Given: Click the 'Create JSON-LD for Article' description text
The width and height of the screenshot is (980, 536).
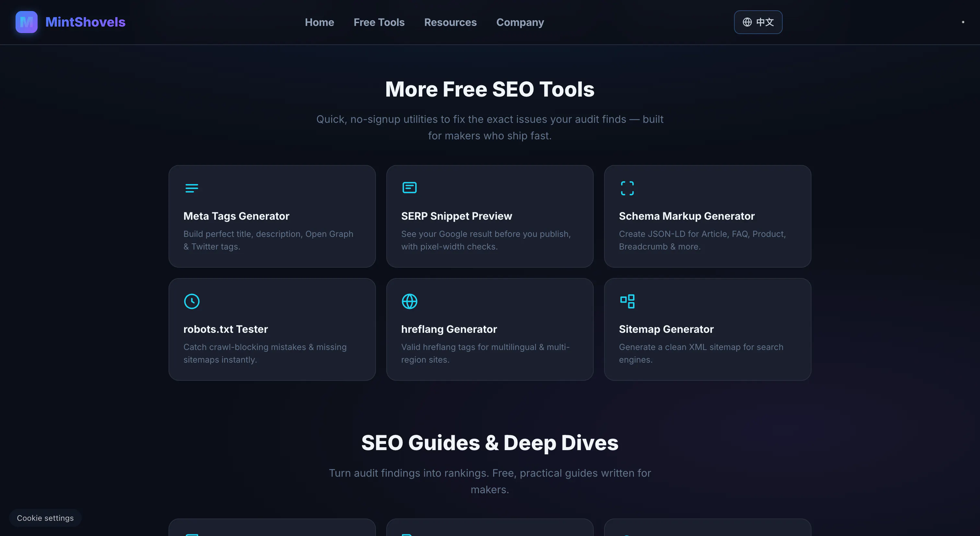Looking at the screenshot, I should pos(702,240).
